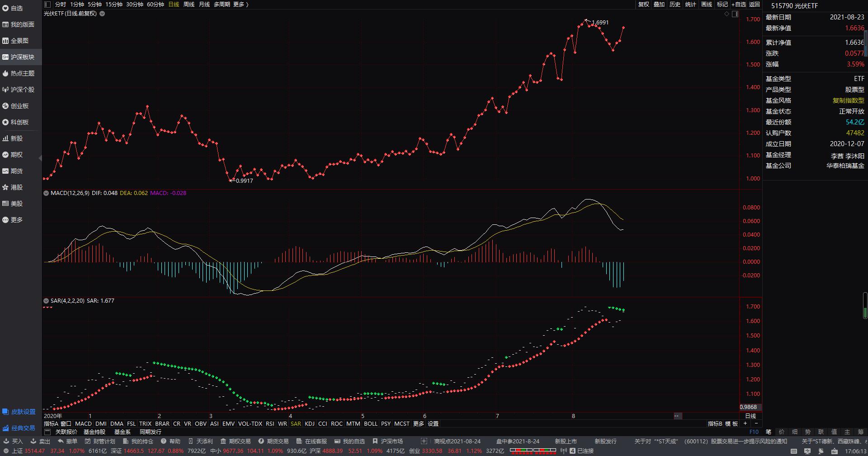Expand the MACD indicator dropdown arrow

pos(46,193)
